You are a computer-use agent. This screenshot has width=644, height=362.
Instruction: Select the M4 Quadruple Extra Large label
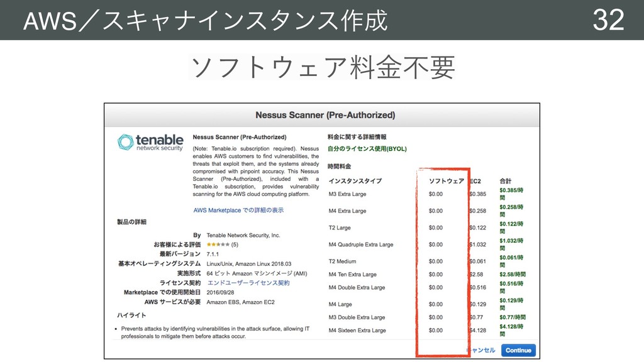point(361,244)
